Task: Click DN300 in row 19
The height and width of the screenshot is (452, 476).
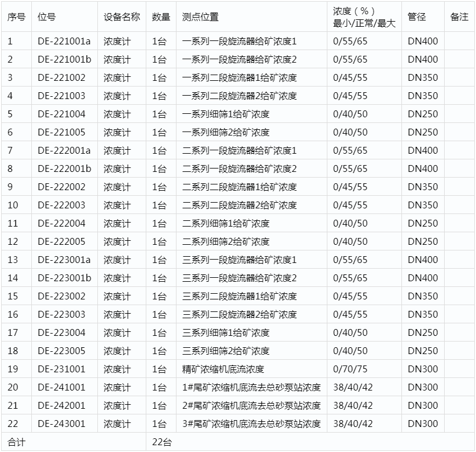Action: click(422, 369)
